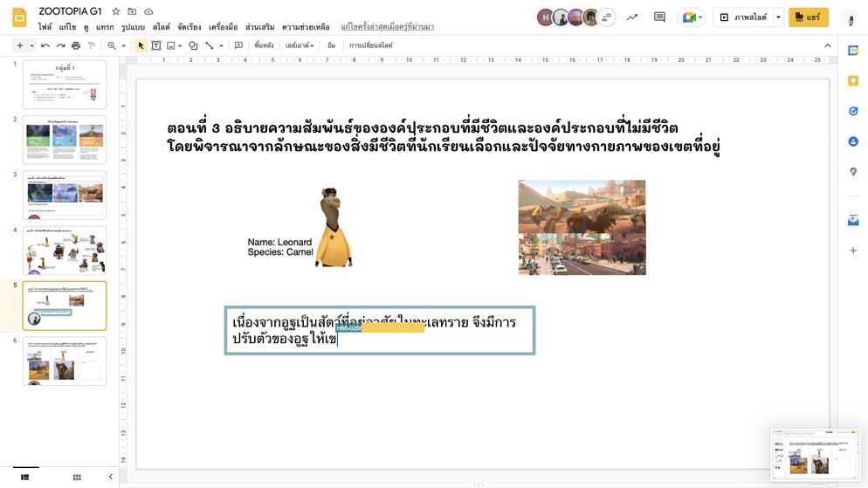The width and height of the screenshot is (868, 488).
Task: Click the new slide plus button
Action: (x=20, y=45)
